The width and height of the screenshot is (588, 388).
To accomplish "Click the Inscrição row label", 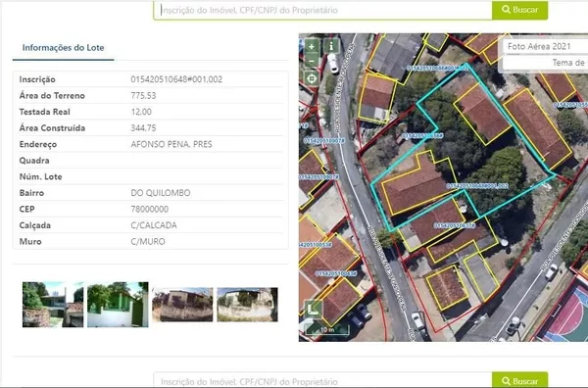I will pyautogui.click(x=37, y=79).
